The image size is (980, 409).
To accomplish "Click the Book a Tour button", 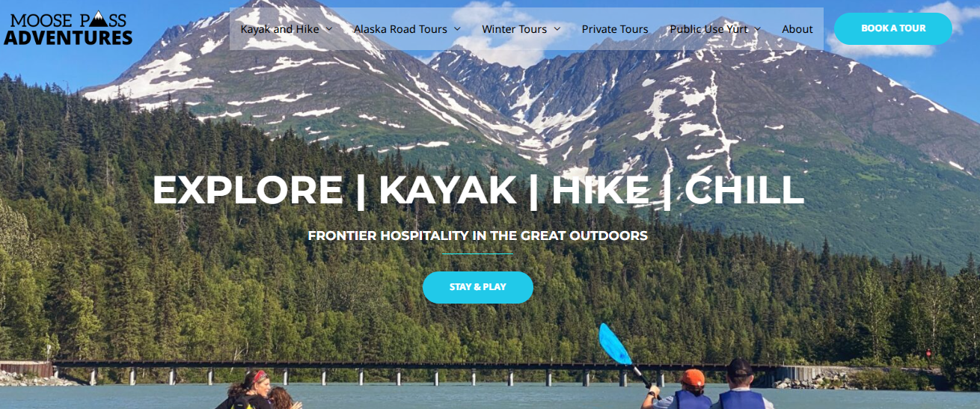I will coord(893,28).
